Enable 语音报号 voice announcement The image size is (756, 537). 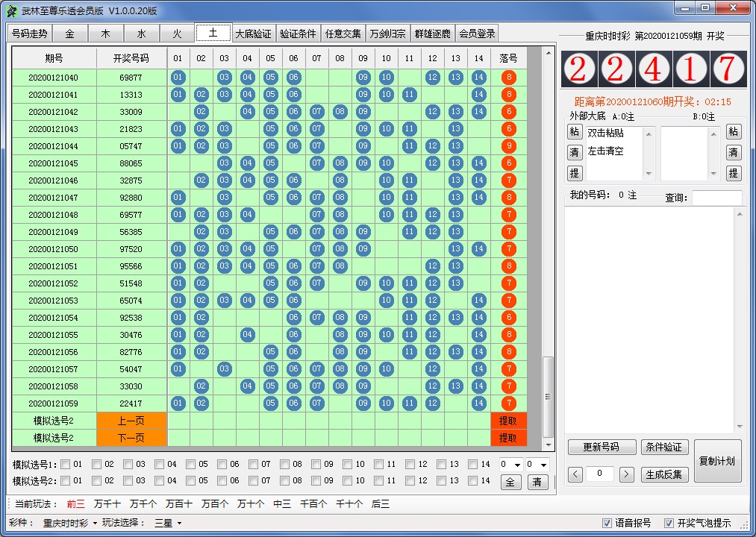[607, 524]
